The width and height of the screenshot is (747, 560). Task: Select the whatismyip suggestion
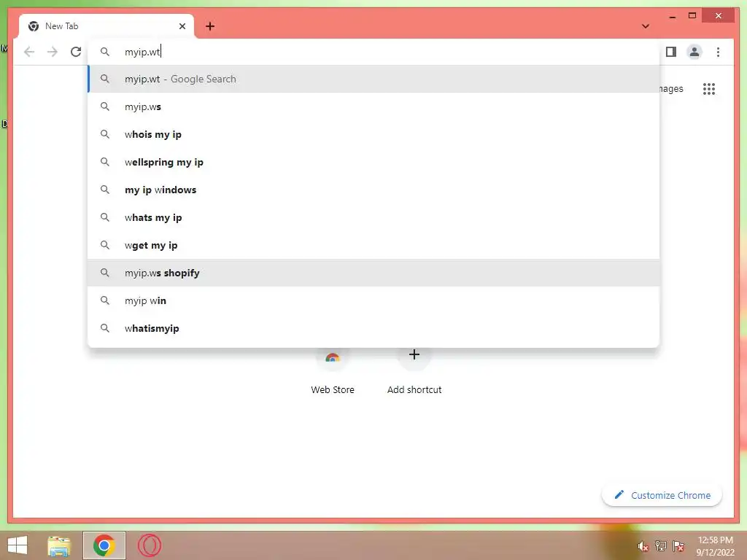tap(374, 328)
